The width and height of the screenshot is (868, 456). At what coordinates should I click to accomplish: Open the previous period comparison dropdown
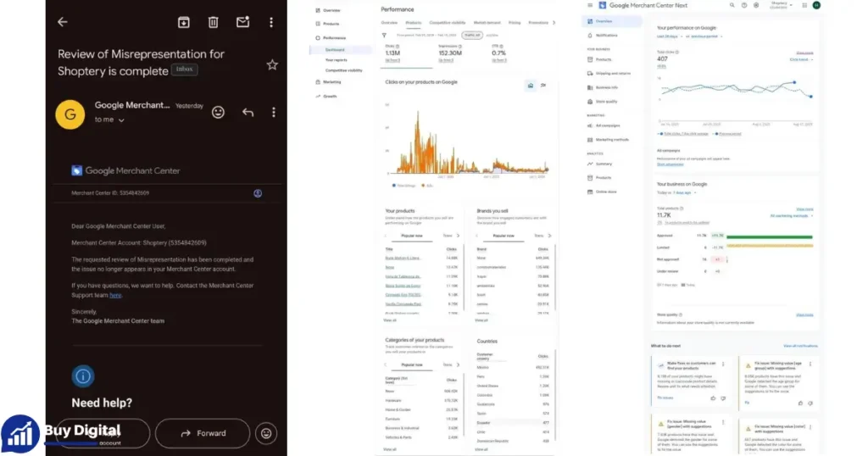point(707,36)
